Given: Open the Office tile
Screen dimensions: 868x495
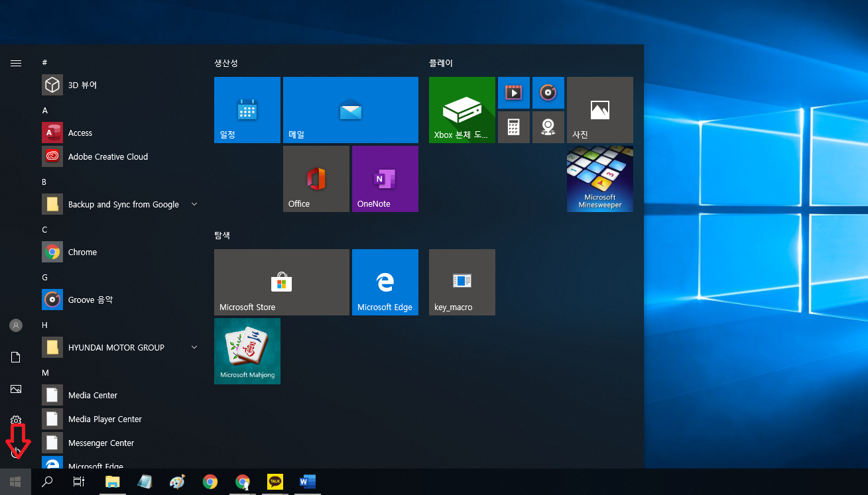Looking at the screenshot, I should coord(316,179).
